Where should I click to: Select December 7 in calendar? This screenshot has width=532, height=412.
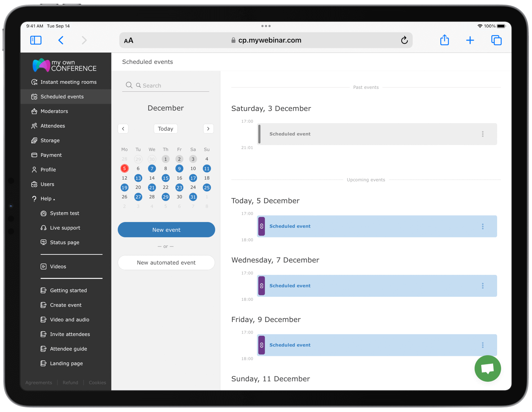[x=152, y=168]
